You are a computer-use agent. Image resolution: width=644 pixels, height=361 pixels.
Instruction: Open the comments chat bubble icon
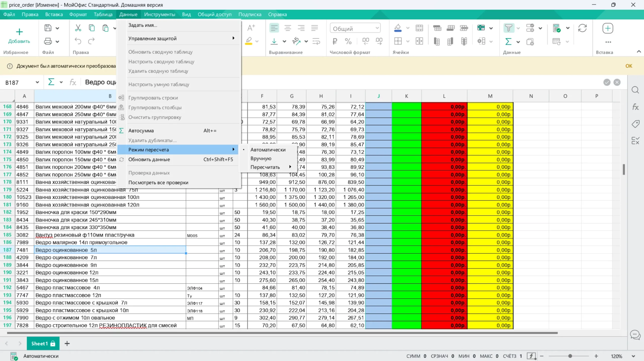pos(635,335)
